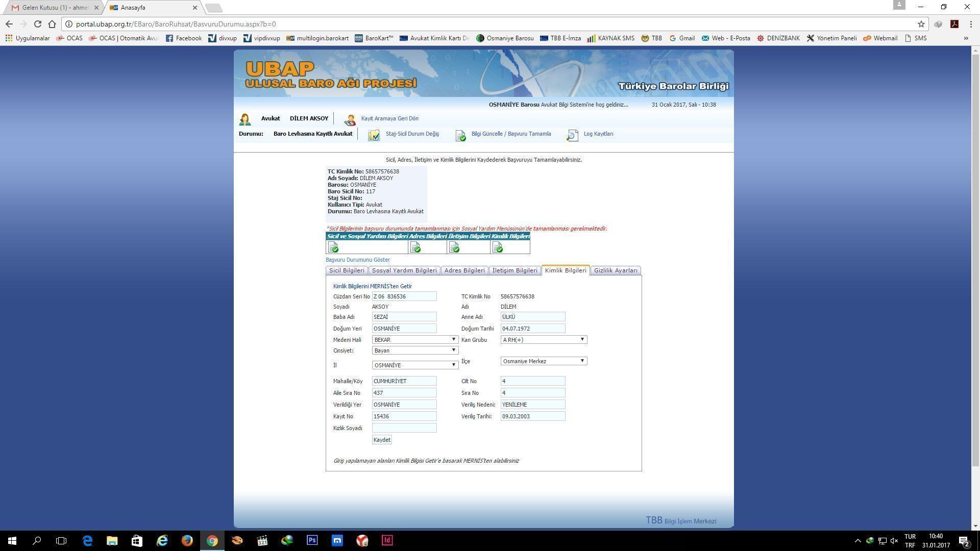The image size is (980, 551).
Task: Click the Adres Bilgileri status document icon
Action: click(x=415, y=247)
